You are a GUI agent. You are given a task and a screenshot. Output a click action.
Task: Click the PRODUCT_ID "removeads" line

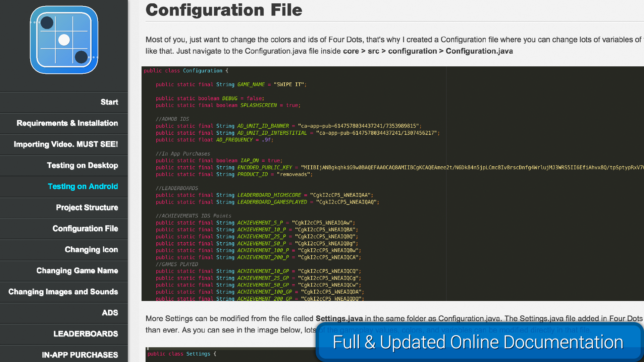(234, 174)
